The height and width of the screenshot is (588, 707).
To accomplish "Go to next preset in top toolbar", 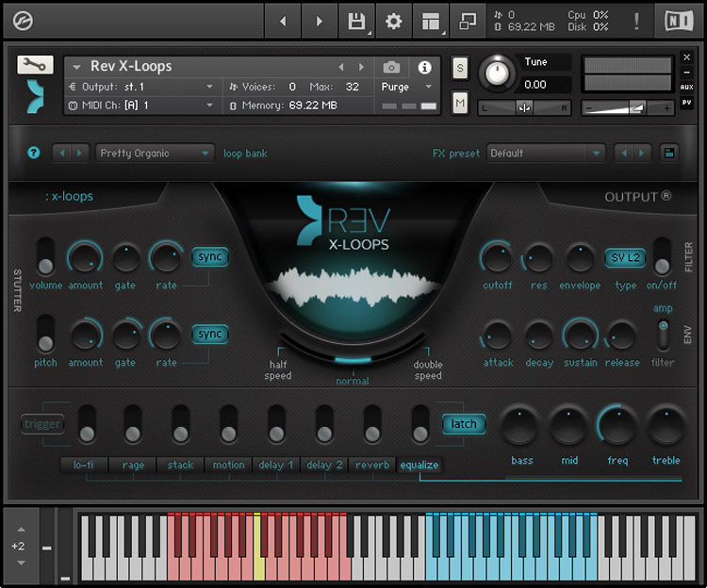I will tap(320, 21).
